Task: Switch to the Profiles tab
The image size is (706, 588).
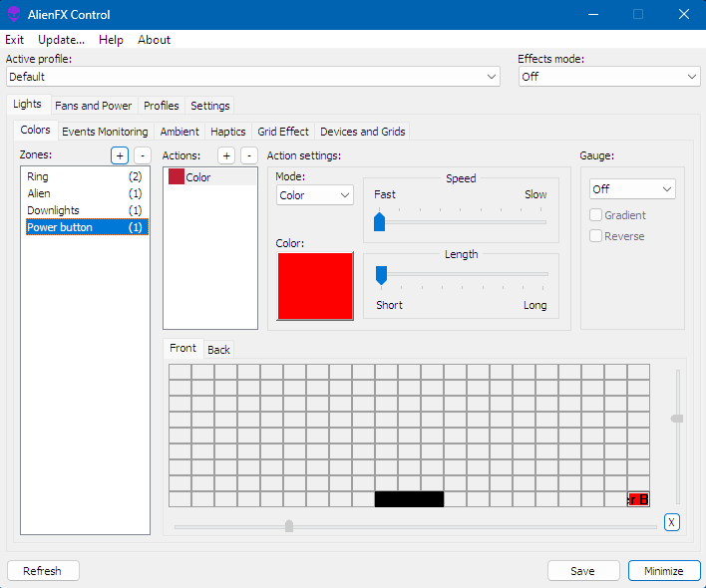Action: 162,106
